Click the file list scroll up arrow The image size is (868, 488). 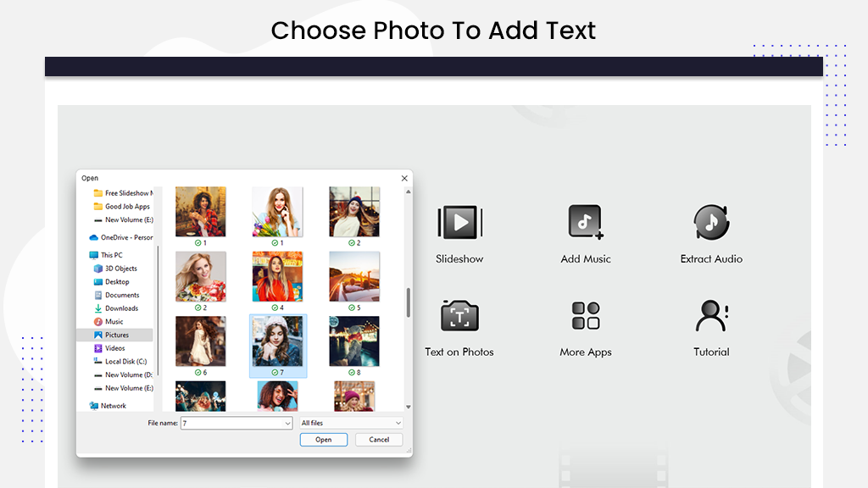pyautogui.click(x=408, y=191)
